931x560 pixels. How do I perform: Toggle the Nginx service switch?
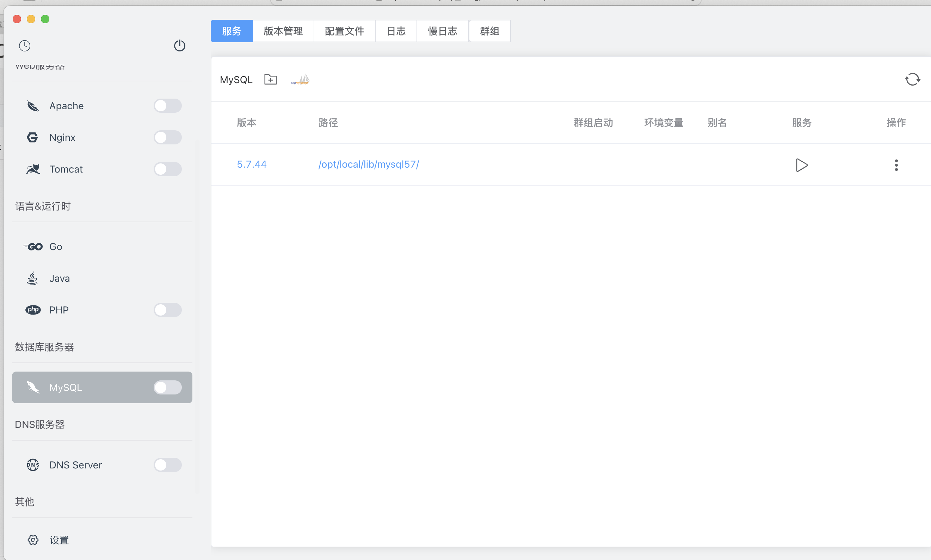coord(168,137)
